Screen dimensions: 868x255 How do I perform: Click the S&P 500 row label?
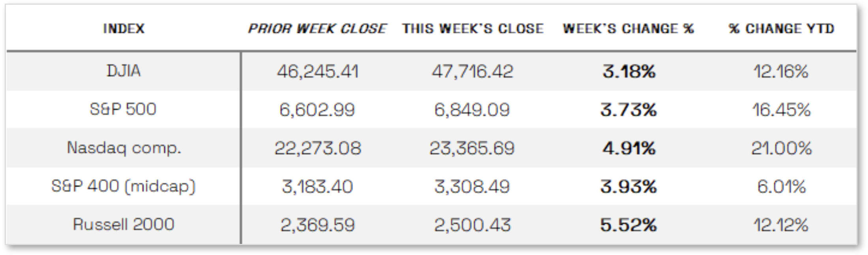point(123,109)
